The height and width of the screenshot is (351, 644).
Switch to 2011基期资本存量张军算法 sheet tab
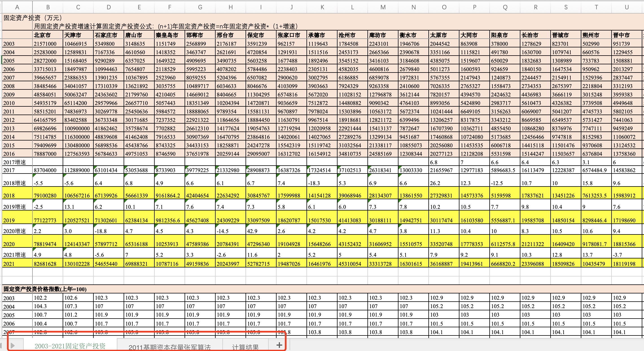coord(170,347)
